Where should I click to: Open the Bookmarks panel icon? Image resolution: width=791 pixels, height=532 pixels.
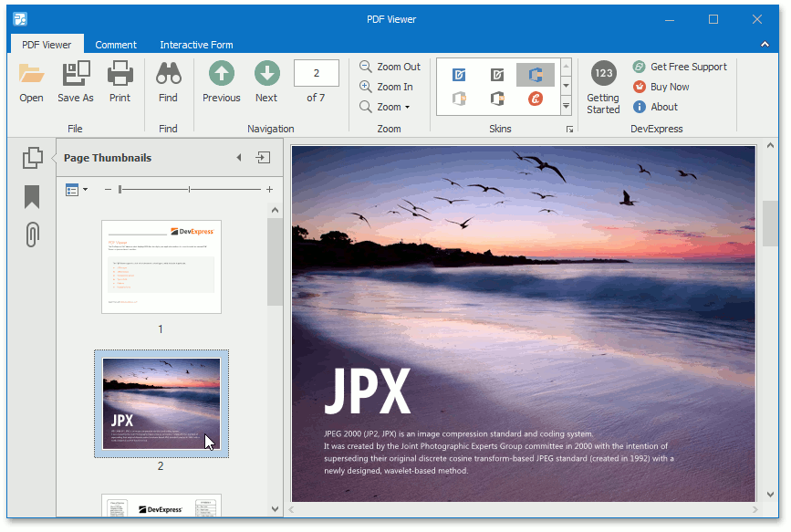(32, 196)
